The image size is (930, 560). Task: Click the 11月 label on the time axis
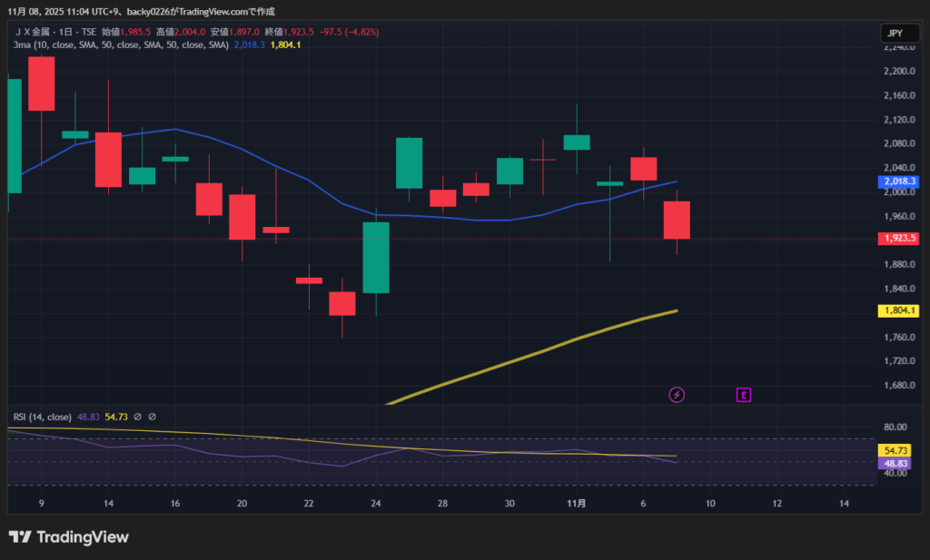pyautogui.click(x=576, y=503)
